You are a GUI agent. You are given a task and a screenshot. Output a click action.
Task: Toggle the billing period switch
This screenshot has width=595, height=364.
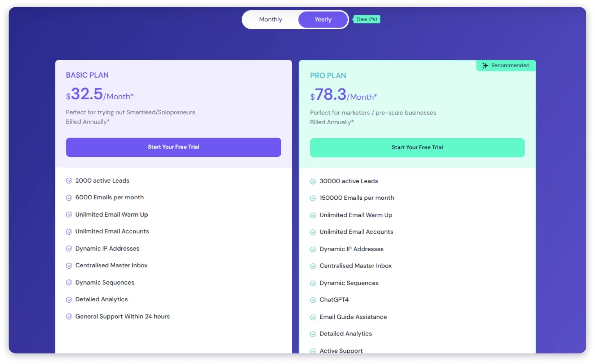pyautogui.click(x=295, y=19)
